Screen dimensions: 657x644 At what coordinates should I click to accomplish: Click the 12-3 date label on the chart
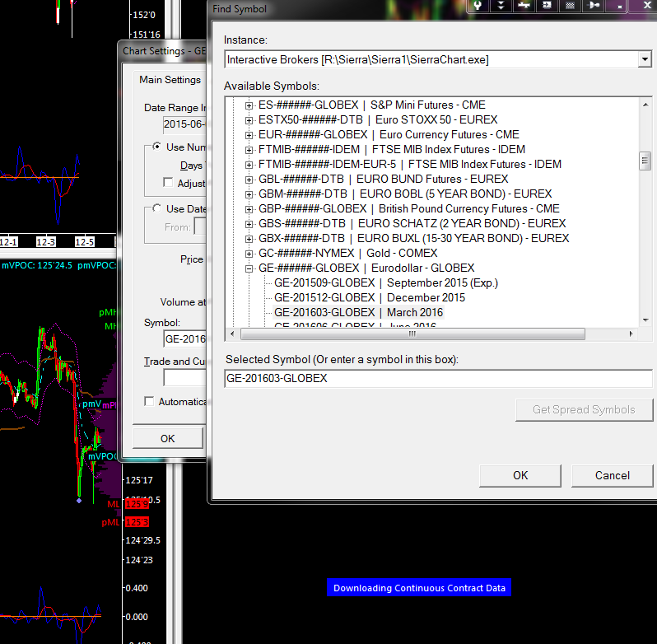(45, 242)
